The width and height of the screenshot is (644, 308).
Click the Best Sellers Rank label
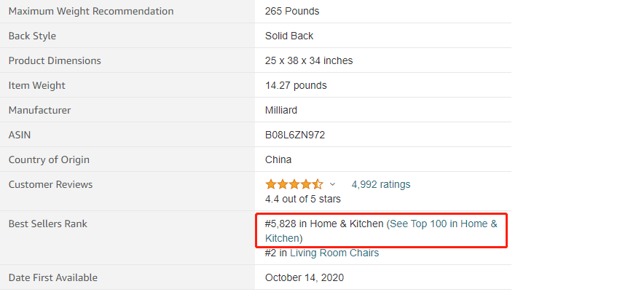(47, 224)
